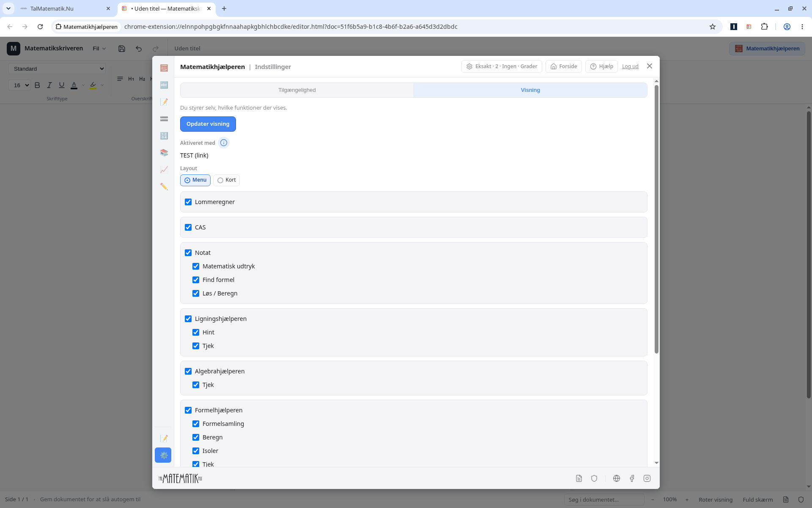Open the pencil sidebar icon
Viewport: 812px width, 508px height.
[164, 187]
